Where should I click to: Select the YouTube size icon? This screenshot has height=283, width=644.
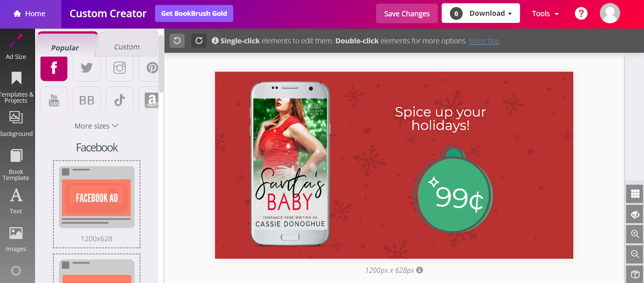point(54,100)
